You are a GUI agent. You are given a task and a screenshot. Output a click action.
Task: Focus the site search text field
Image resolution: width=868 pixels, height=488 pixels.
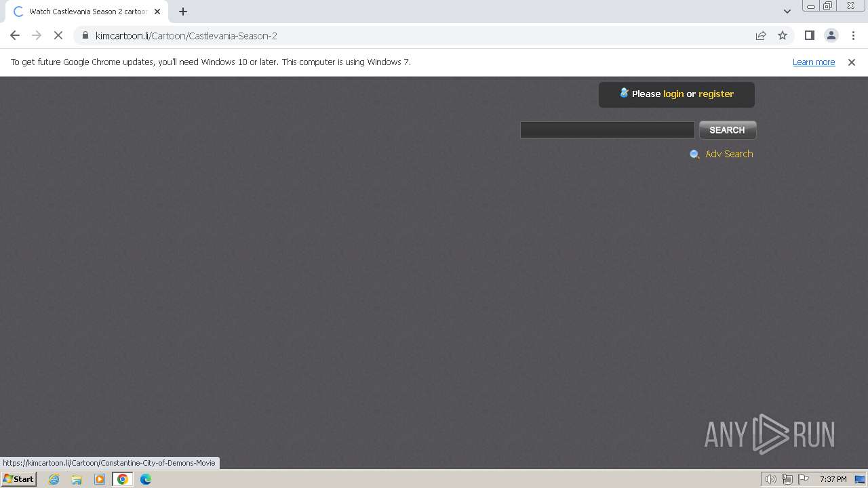tap(607, 130)
